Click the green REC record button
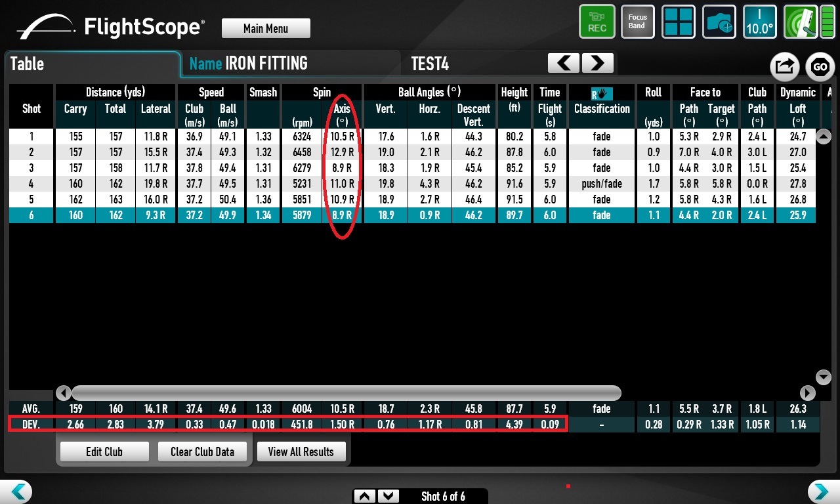840x504 pixels. pos(597,22)
